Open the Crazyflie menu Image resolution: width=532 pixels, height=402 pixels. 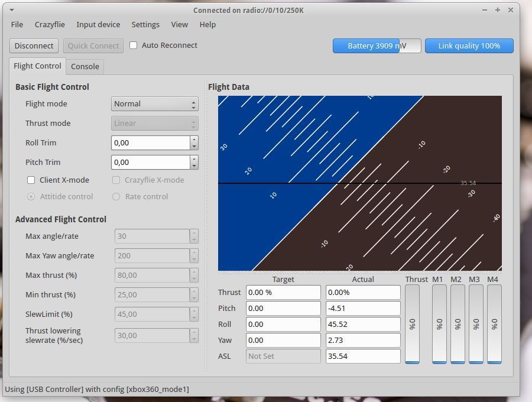50,25
